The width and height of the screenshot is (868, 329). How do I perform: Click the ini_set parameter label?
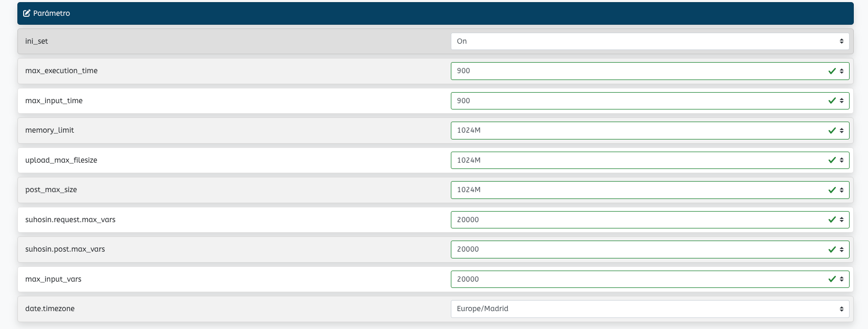click(x=36, y=41)
